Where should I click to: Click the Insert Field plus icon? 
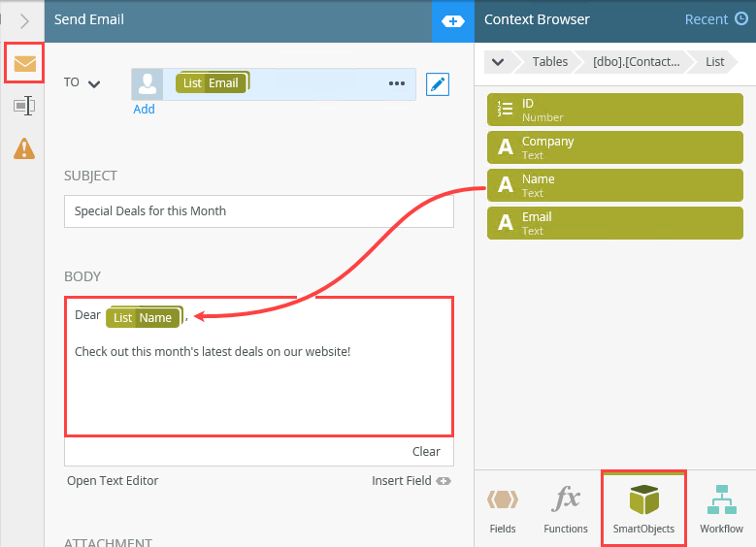point(444,481)
